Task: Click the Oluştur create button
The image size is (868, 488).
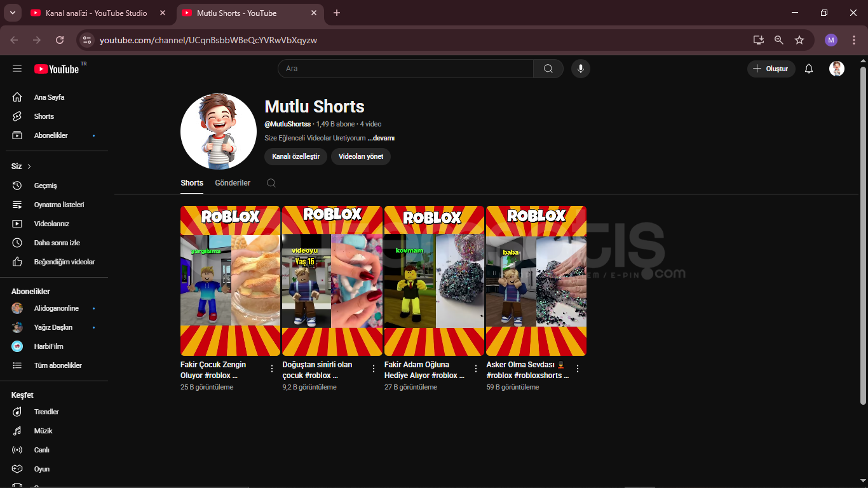Action: click(771, 69)
